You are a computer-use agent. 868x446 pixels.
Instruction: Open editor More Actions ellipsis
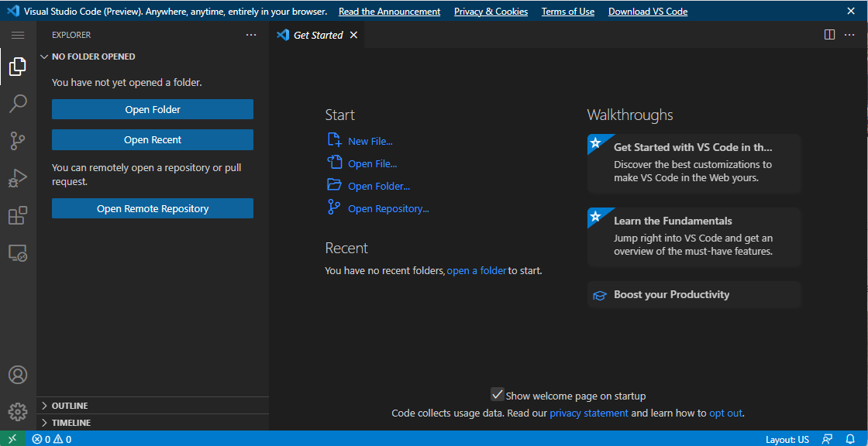point(849,35)
